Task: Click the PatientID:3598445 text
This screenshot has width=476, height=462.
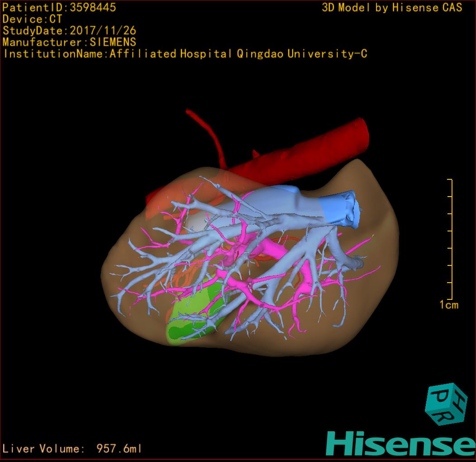Action: [x=59, y=7]
